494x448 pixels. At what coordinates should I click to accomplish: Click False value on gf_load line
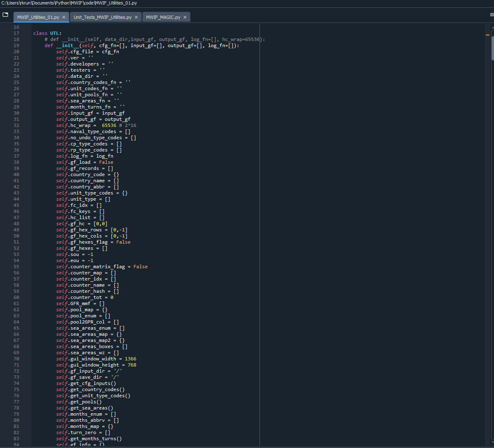pyautogui.click(x=106, y=162)
